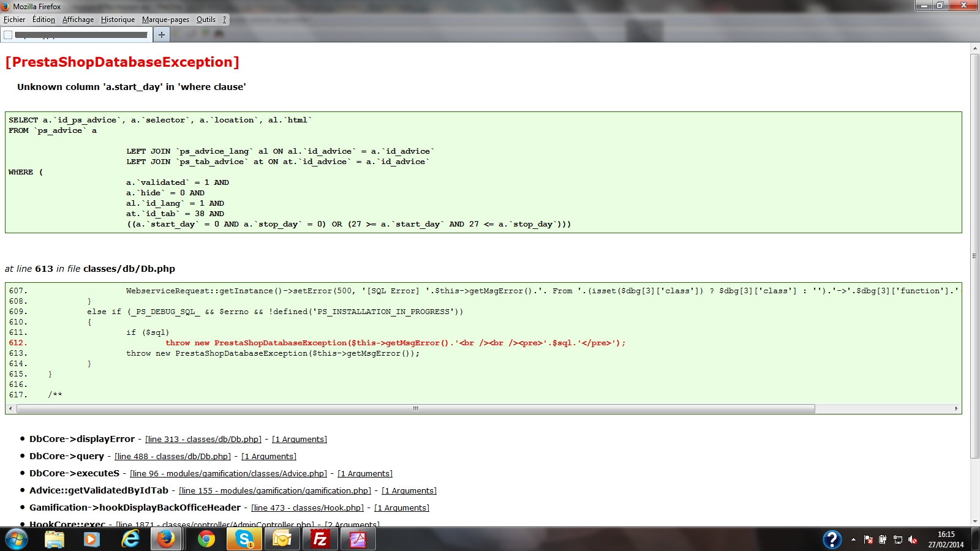Click the 'FROM `ps_advice` a' SQL line

[53, 130]
